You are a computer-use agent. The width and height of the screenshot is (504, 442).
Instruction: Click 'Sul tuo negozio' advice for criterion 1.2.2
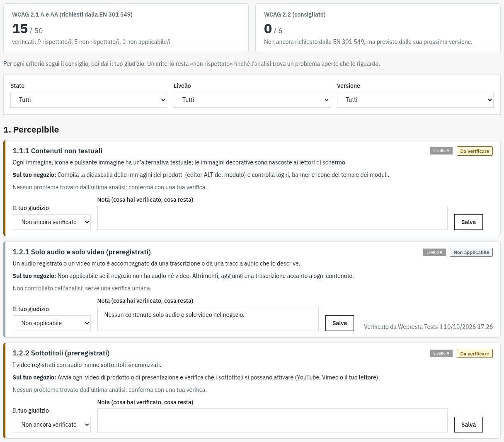pyautogui.click(x=196, y=377)
